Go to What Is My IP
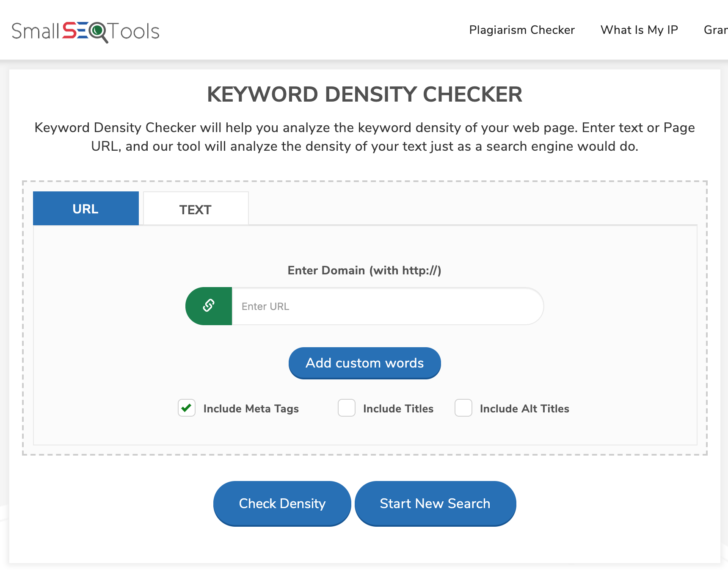The width and height of the screenshot is (728, 575). (639, 30)
